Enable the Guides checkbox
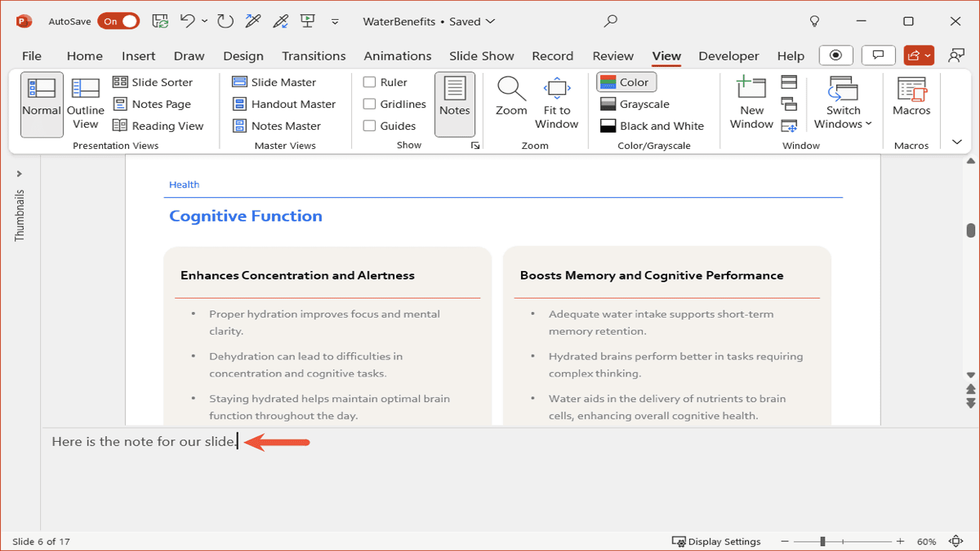The width and height of the screenshot is (980, 551). (x=370, y=126)
